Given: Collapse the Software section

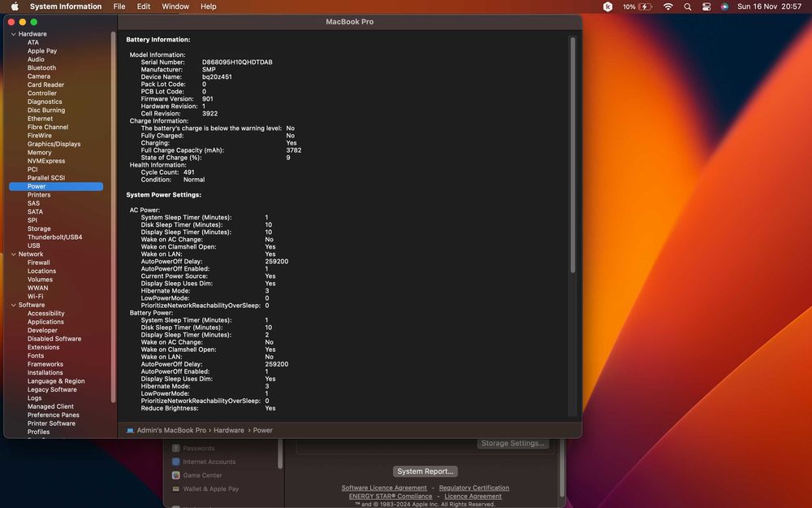Looking at the screenshot, I should coord(14,306).
